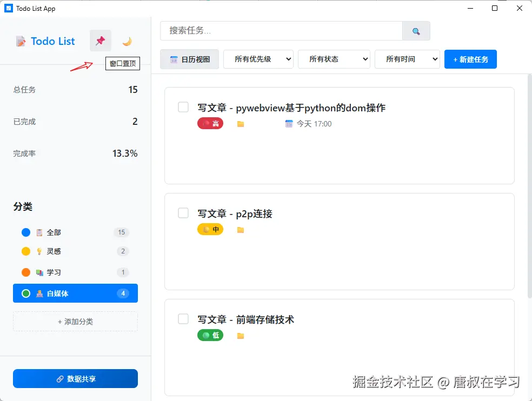The image size is (532, 401).
Task: Open the 所有状态 status dropdown
Action: 334,59
